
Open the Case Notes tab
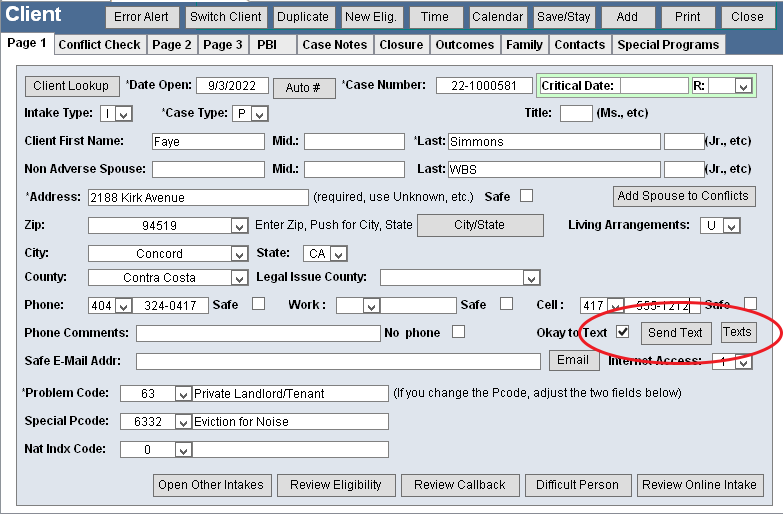[335, 45]
